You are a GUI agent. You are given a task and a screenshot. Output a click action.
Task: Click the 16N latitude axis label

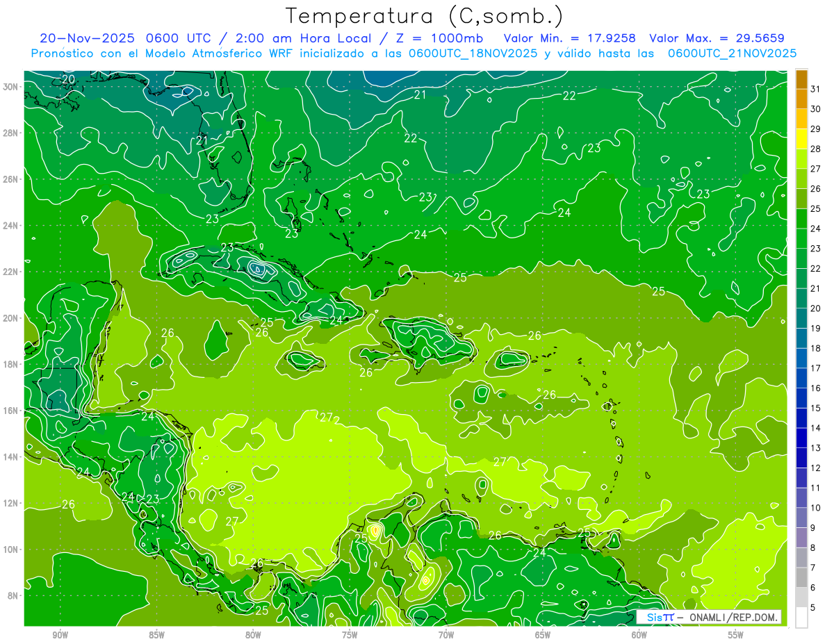11,411
